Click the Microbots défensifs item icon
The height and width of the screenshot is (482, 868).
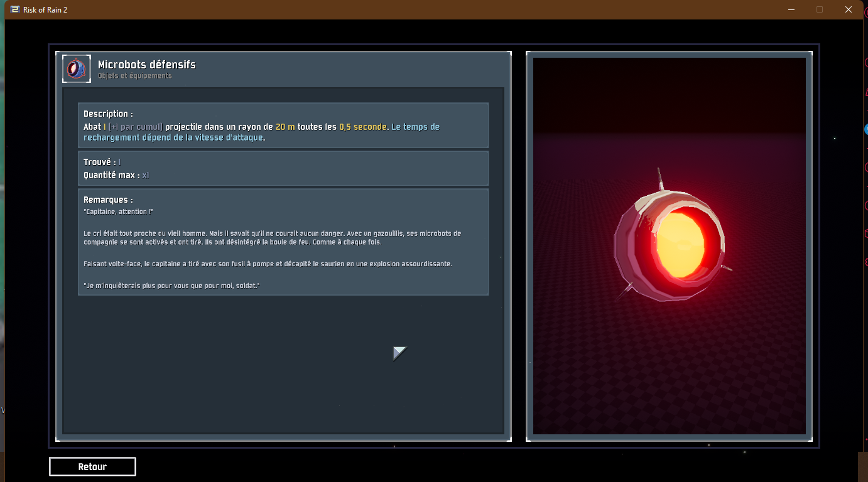77,69
